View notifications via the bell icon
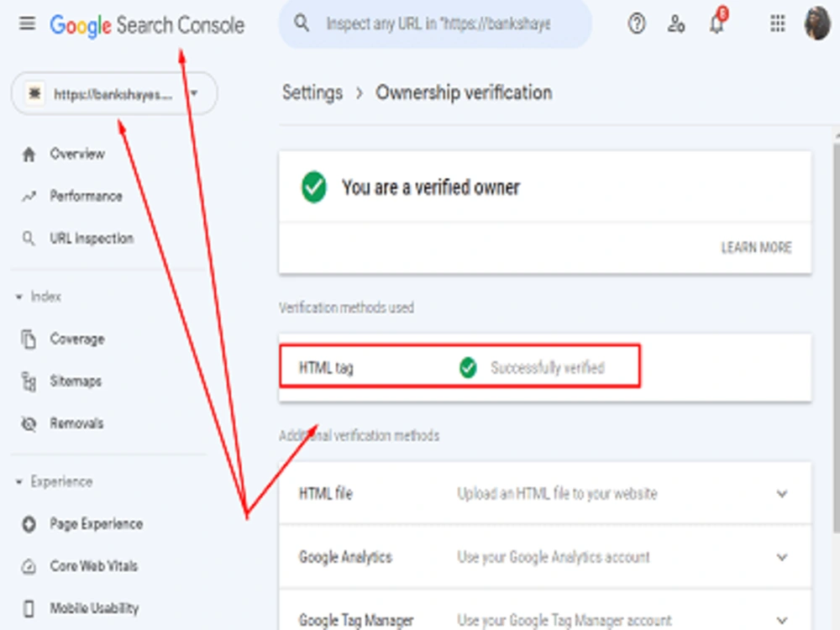Image resolution: width=840 pixels, height=630 pixels. pyautogui.click(x=717, y=23)
